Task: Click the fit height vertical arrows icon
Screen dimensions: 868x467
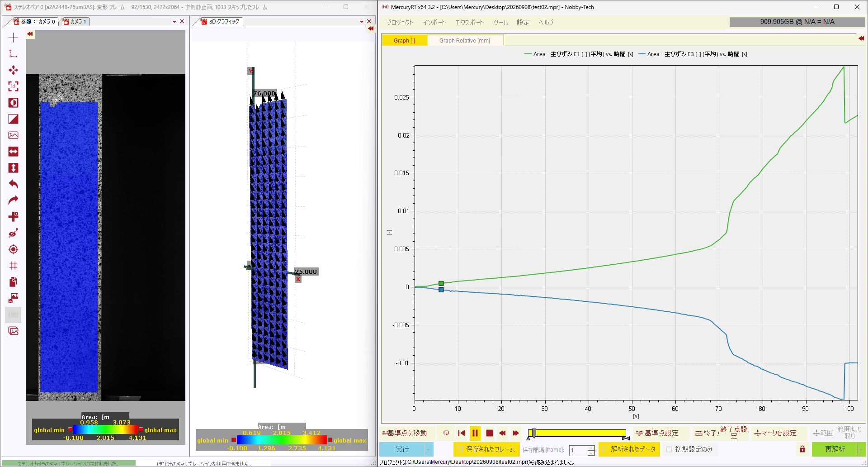Action: (x=13, y=168)
